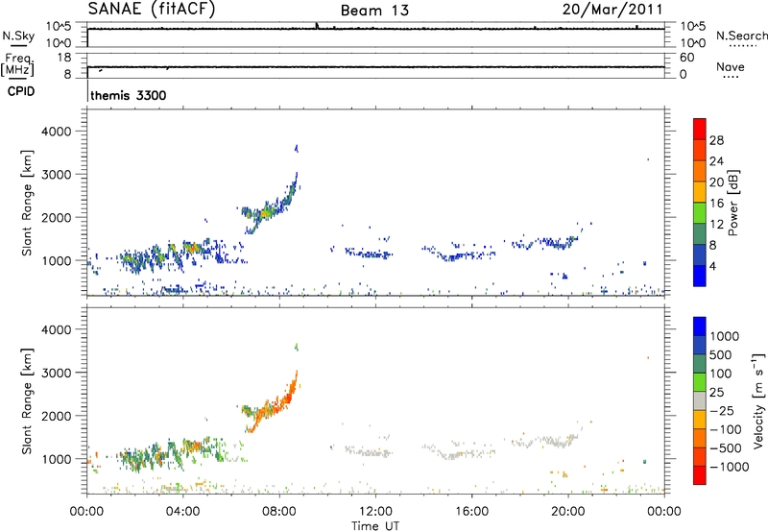The height and width of the screenshot is (532, 768).
Task: Click the Time UT axis title
Action: [x=375, y=526]
